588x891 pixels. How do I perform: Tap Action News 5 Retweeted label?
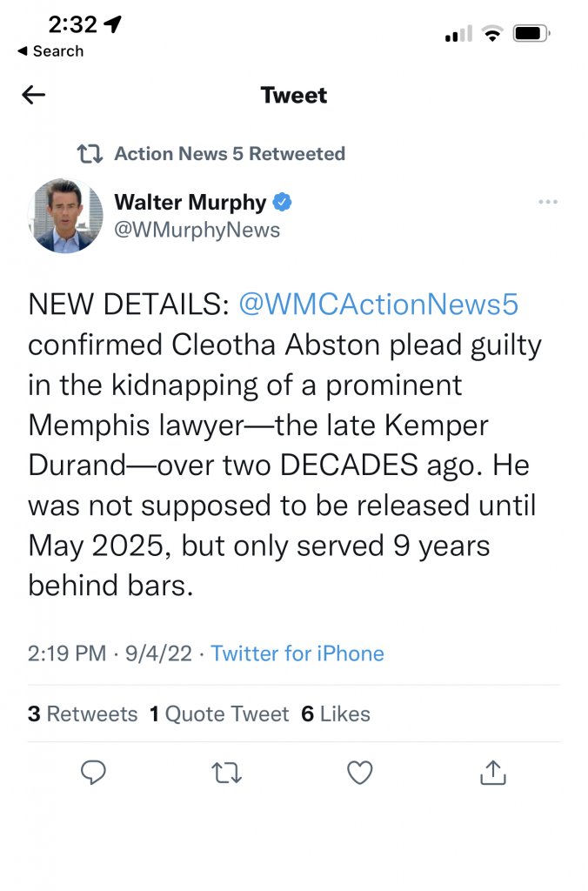click(230, 154)
